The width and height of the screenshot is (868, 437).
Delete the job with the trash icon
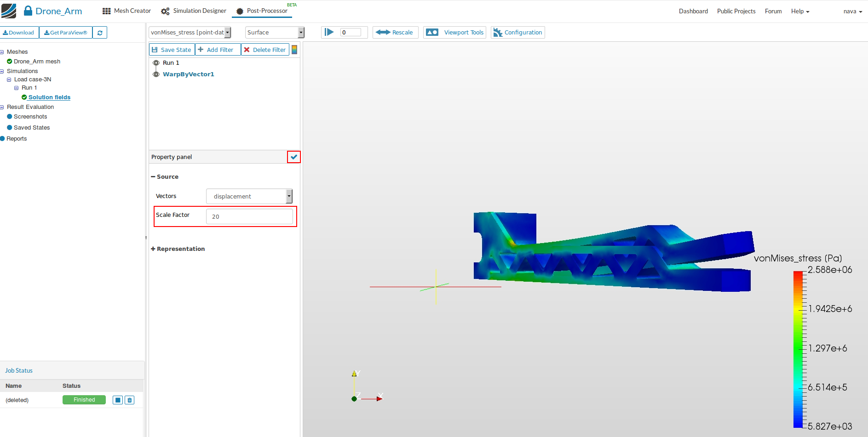point(130,400)
